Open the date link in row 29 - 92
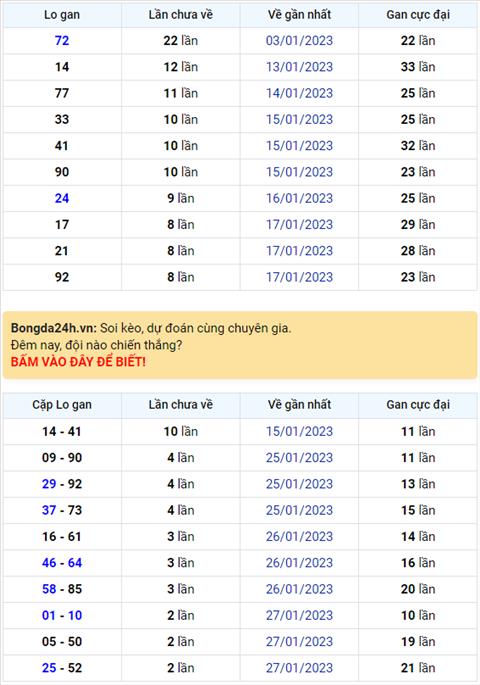Screen dimensions: 480x685 pos(299,484)
